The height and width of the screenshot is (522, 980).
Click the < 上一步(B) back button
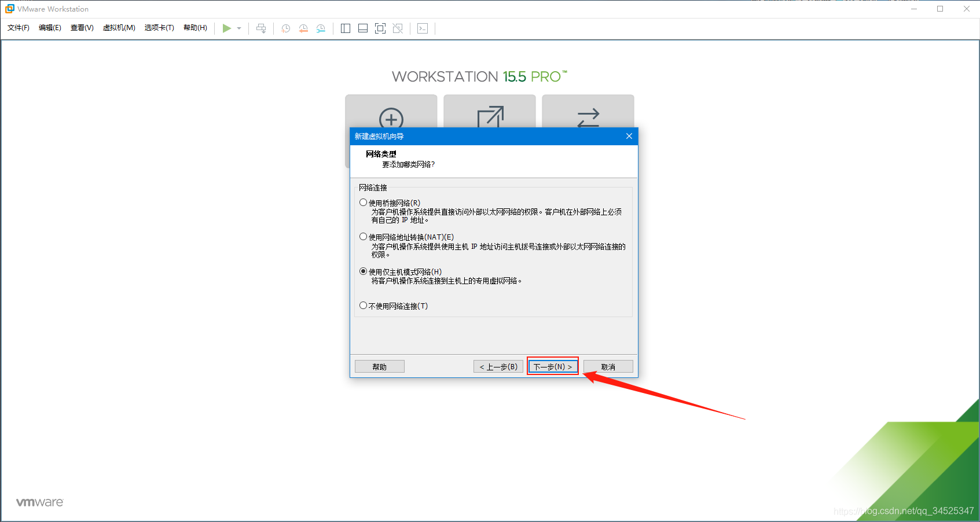coord(498,367)
